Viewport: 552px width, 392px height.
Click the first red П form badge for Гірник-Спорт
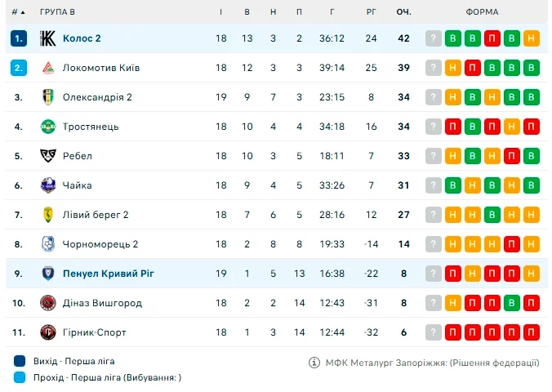[452, 332]
